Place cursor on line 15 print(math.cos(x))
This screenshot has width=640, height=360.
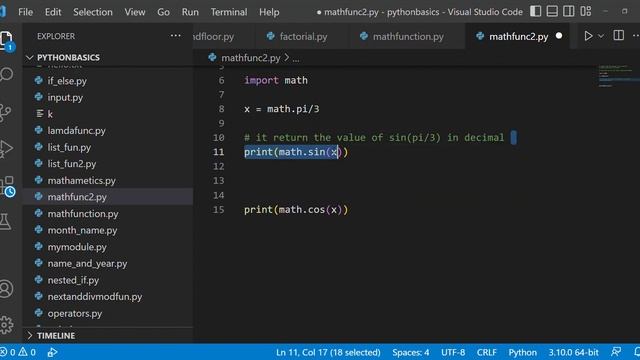pyautogui.click(x=296, y=209)
